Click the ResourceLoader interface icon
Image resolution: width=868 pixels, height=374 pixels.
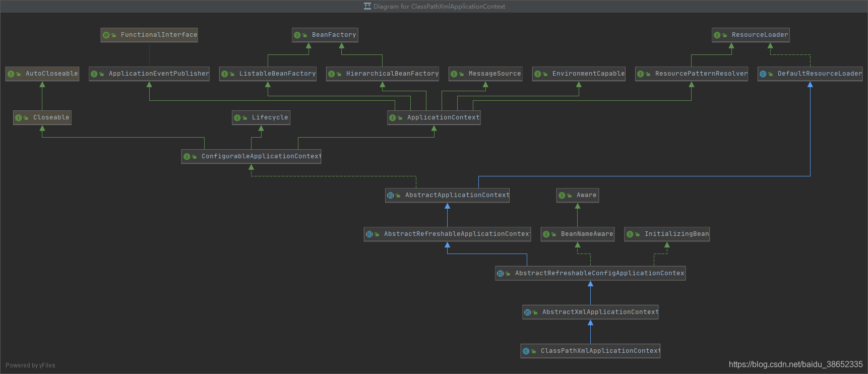(717, 35)
